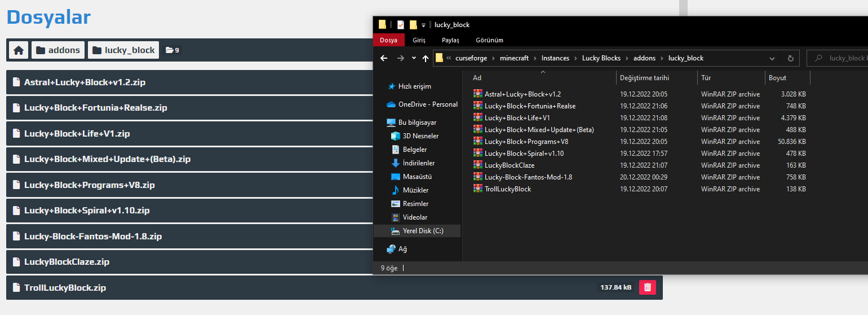The width and height of the screenshot is (868, 315).
Task: Click the address bar folder icon in Explorer
Action: tap(439, 58)
